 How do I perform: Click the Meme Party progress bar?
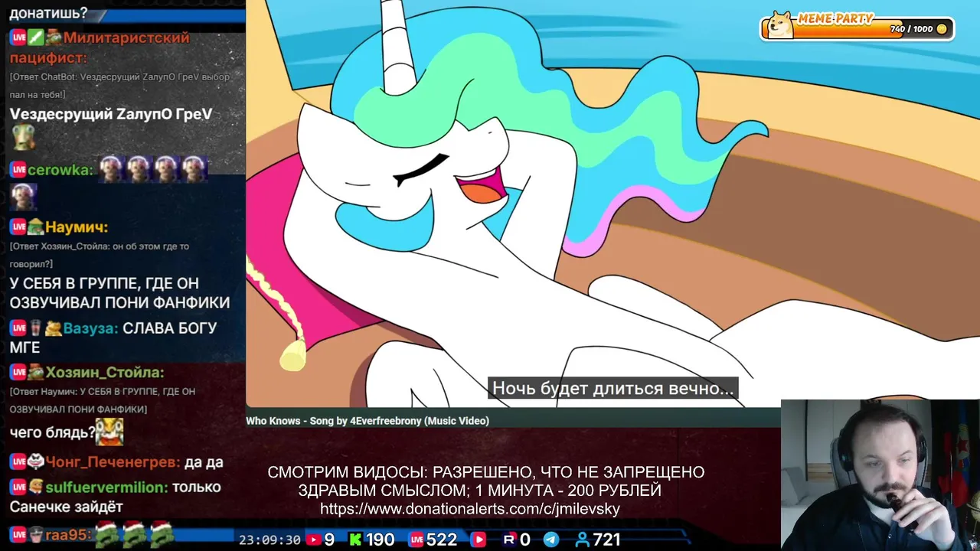[x=856, y=28]
